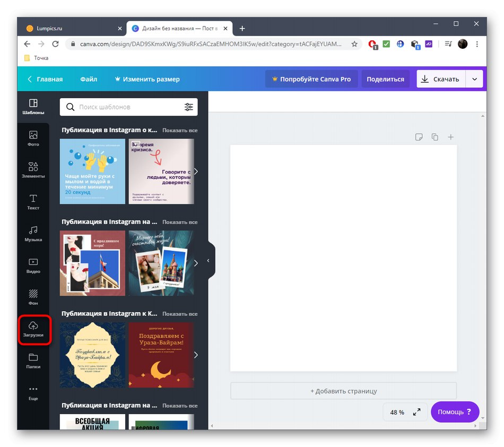Show more Ураза-Байрам templates arrow
The width and height of the screenshot is (504, 447).
(196, 355)
